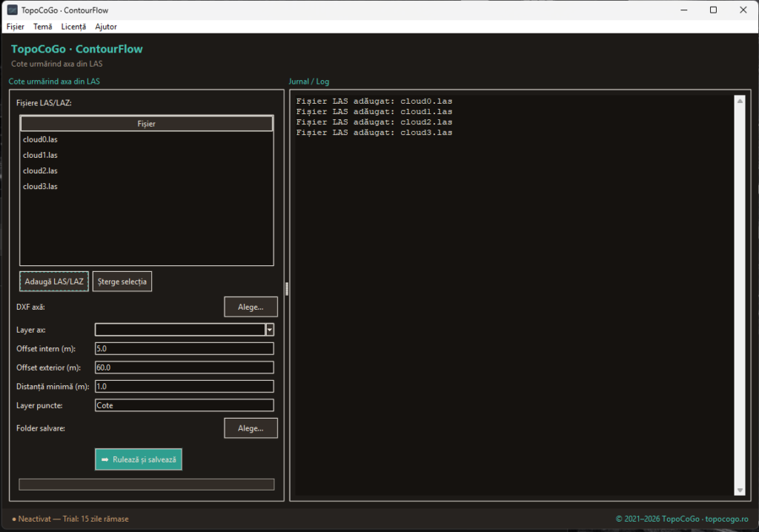Maximize the ContourFlow window
Viewport: 759px width, 532px height.
713,10
